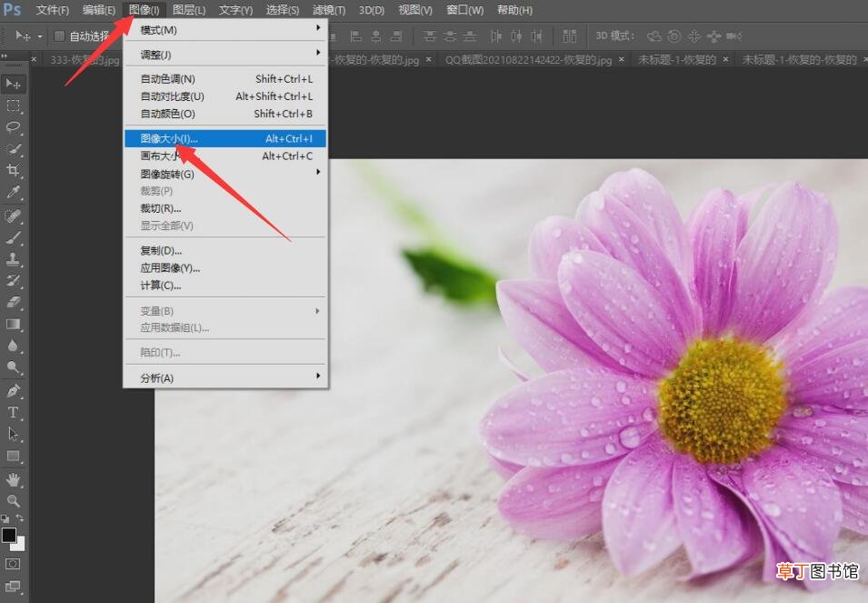Toggle Quick Mask mode icon

[x=14, y=564]
